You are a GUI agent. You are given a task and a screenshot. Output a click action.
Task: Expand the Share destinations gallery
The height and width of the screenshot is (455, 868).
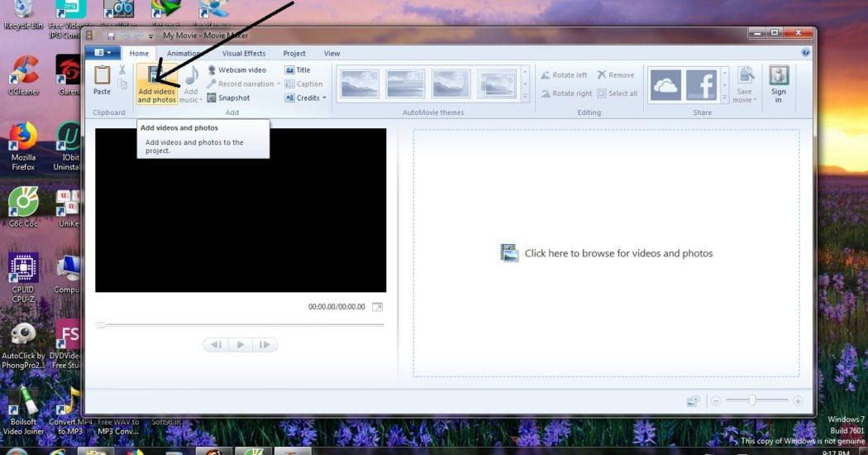point(724,97)
